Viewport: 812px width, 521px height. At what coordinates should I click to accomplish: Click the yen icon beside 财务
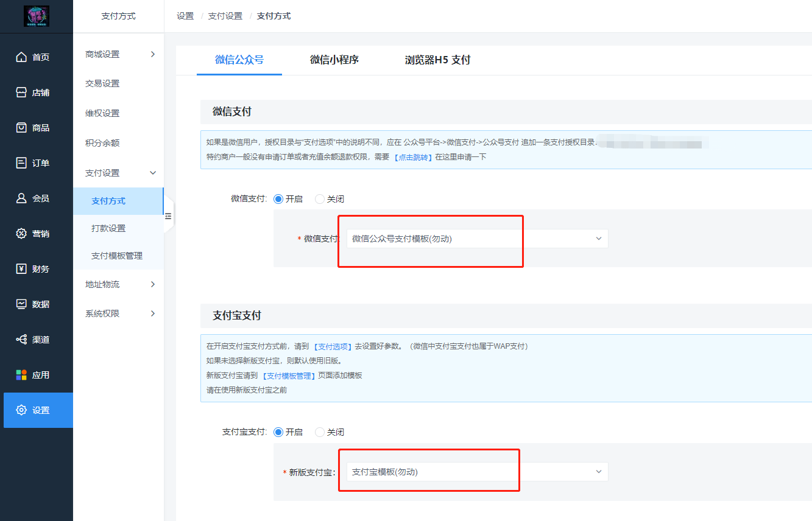point(21,269)
